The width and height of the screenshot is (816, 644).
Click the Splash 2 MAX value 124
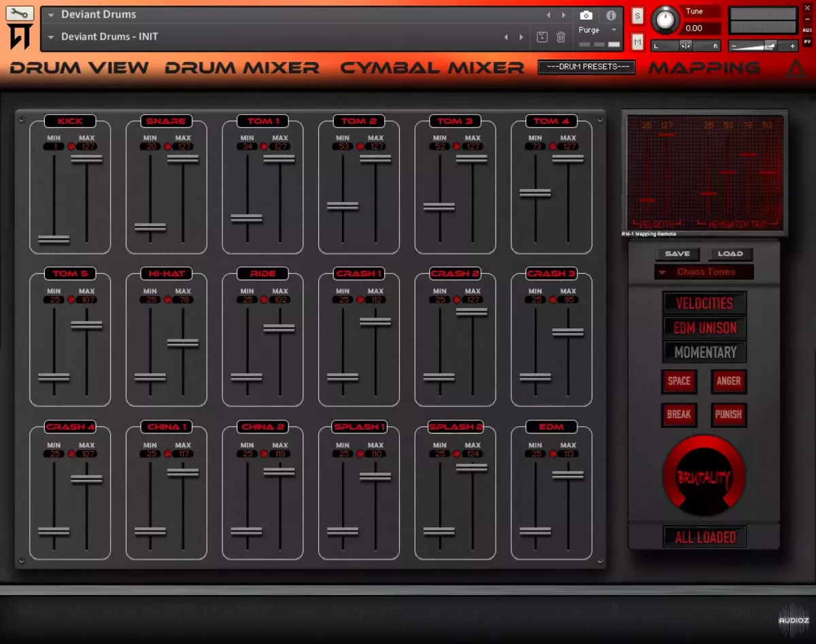pos(473,454)
